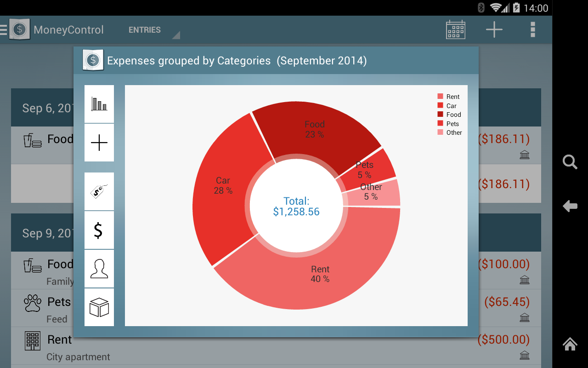588x368 pixels.
Task: Click the plus icon below the chart icon
Action: [99, 143]
